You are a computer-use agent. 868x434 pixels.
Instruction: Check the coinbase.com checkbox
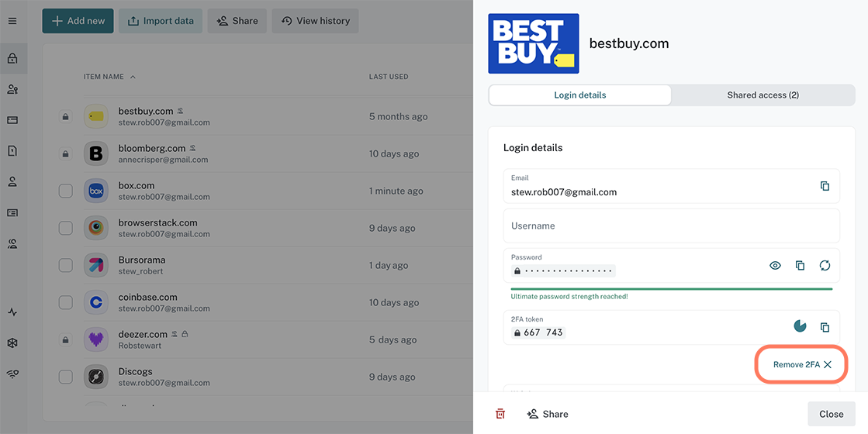(65, 302)
